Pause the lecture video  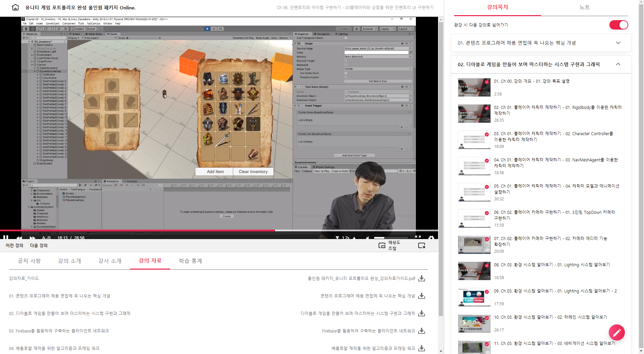pos(6,237)
